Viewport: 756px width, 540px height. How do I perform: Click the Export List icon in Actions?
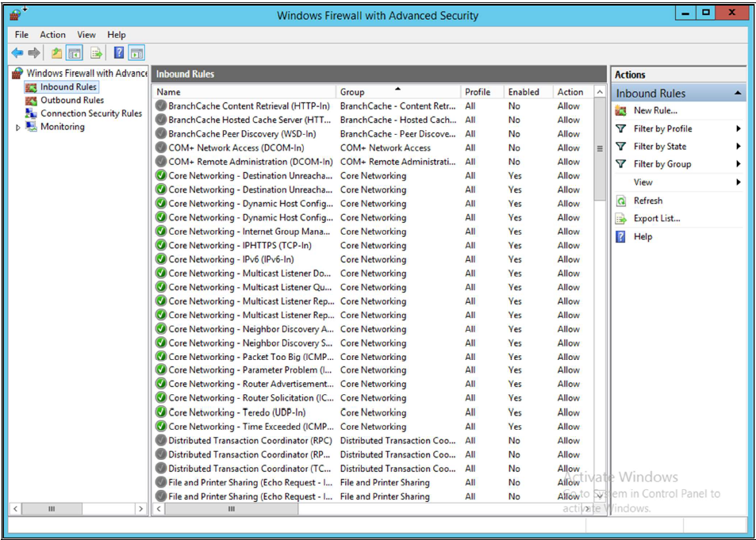click(x=621, y=218)
